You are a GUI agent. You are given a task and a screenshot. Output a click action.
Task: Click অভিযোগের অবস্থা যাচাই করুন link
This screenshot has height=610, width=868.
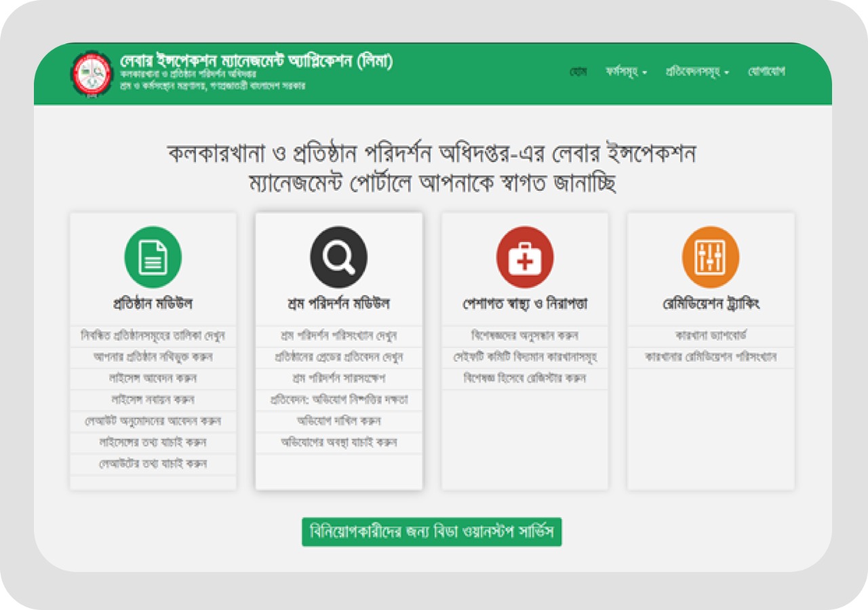tap(338, 442)
